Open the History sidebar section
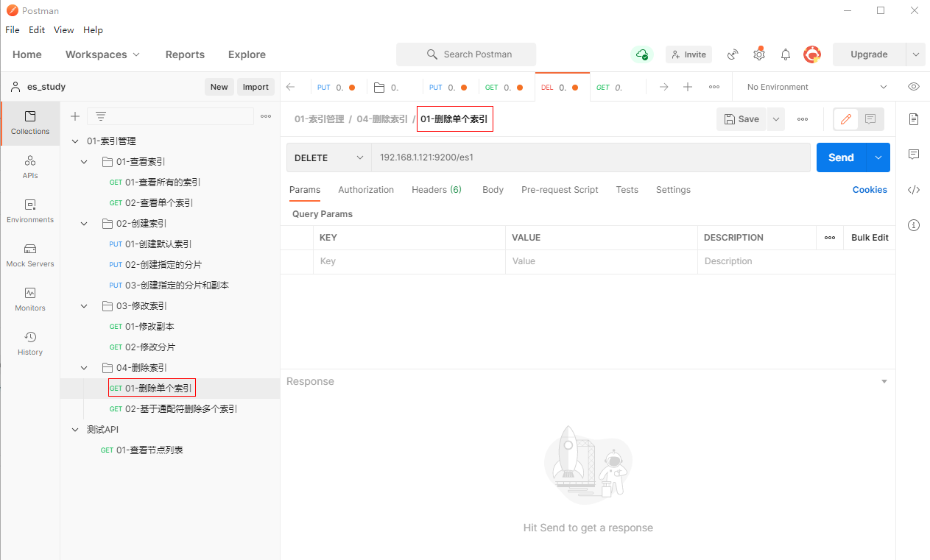Screen dimensions: 930x560 (30, 344)
